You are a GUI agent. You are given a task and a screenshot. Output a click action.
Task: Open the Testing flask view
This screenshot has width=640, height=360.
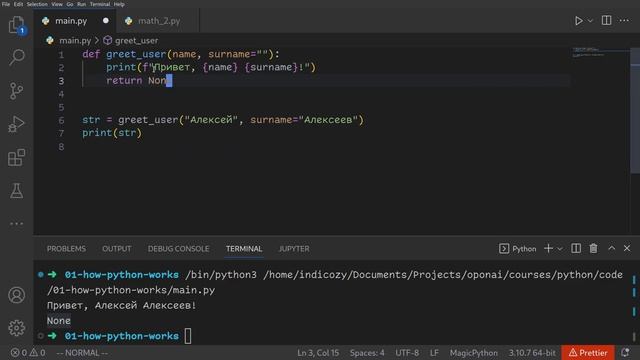(16, 191)
